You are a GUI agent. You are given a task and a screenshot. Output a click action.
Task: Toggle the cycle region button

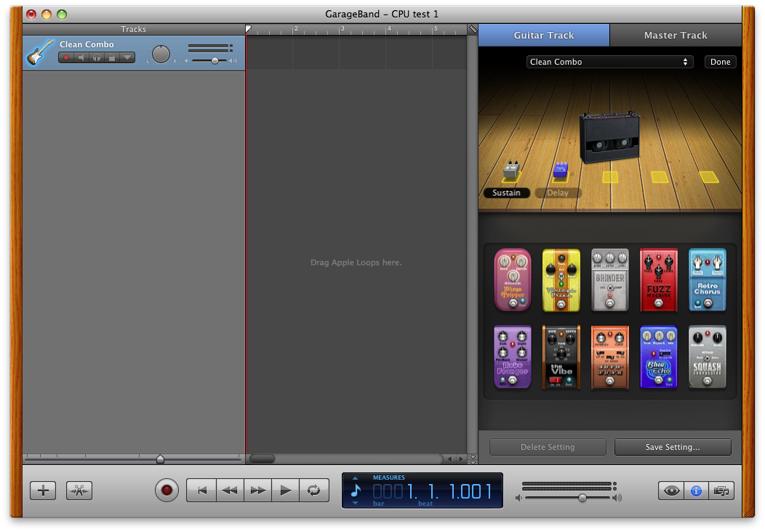click(x=314, y=490)
